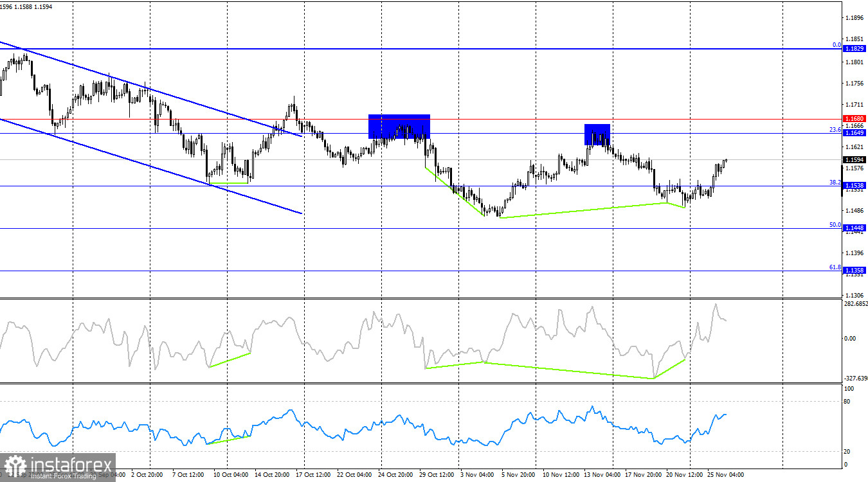Toggle the 1.1649 Fibonacci level tag
Viewport: 868px width, 482px height.
[x=854, y=132]
